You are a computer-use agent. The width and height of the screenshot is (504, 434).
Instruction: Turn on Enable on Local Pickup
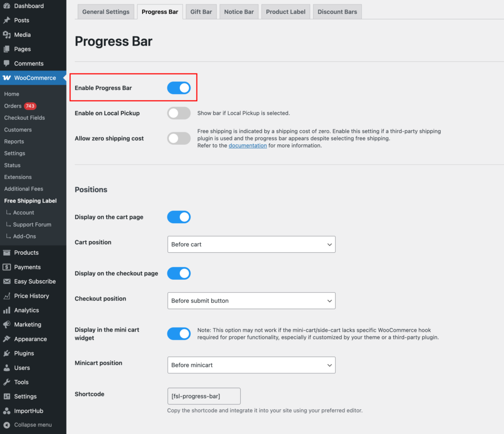(x=179, y=113)
